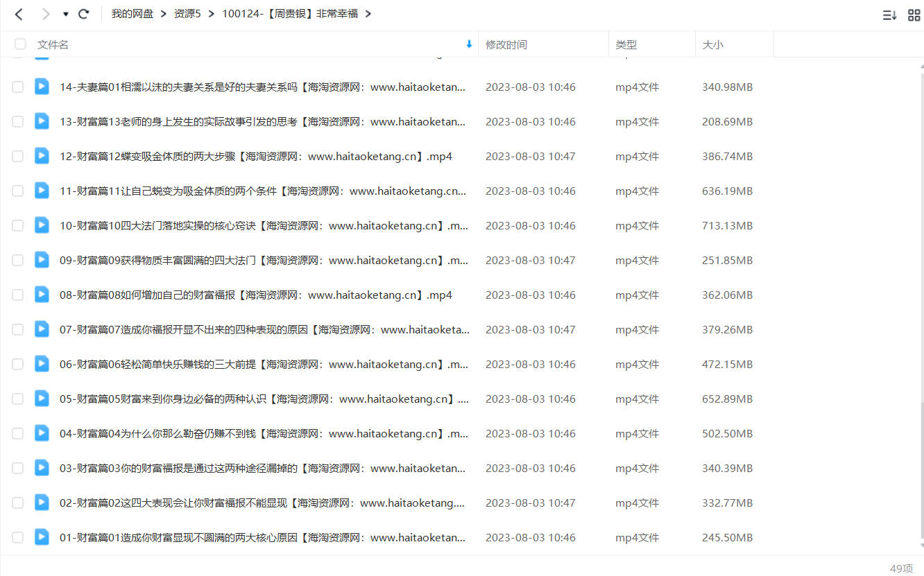Open 100124-【周贵银】非常幸福 breadcrumb
Screen dimensions: 924x576
290,13
